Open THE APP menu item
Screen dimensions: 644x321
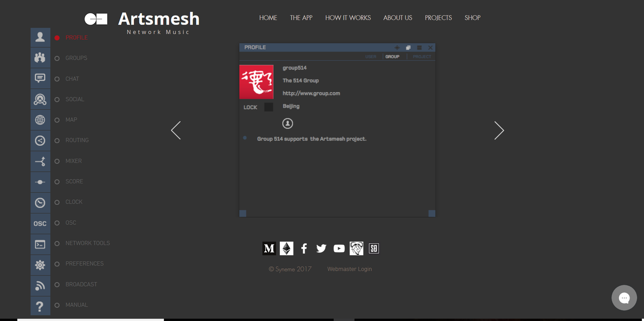pos(301,18)
